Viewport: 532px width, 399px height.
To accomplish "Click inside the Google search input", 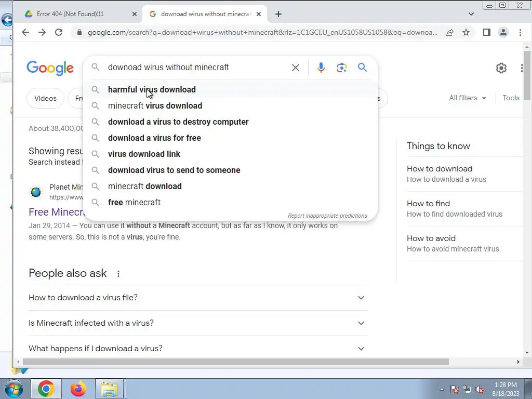I will 197,67.
